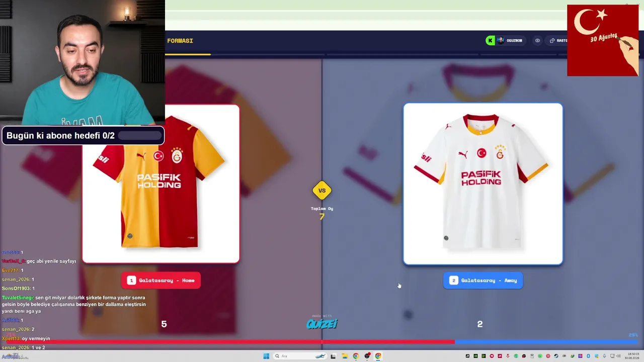
Task: Click the yellow round progress bar at top
Action: click(188, 54)
